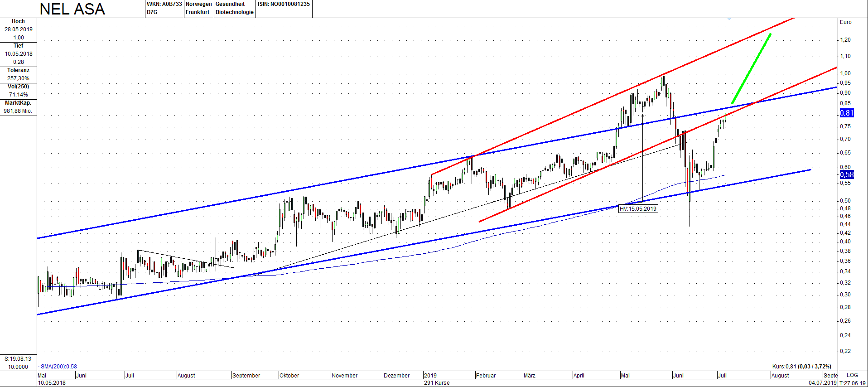Image resolution: width=868 pixels, height=387 pixels.
Task: Select the Februar label on the time axis
Action: pos(486,376)
